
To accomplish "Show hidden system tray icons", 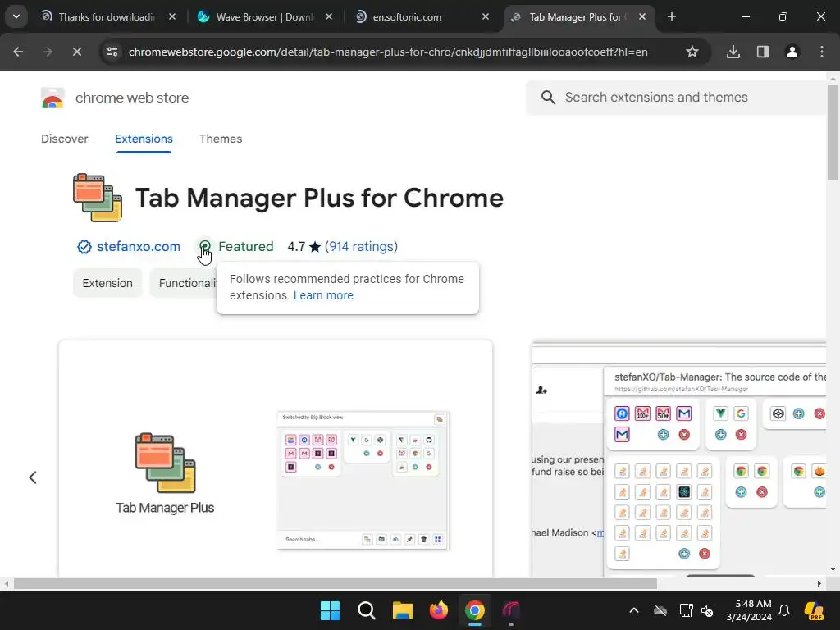I will click(x=634, y=610).
